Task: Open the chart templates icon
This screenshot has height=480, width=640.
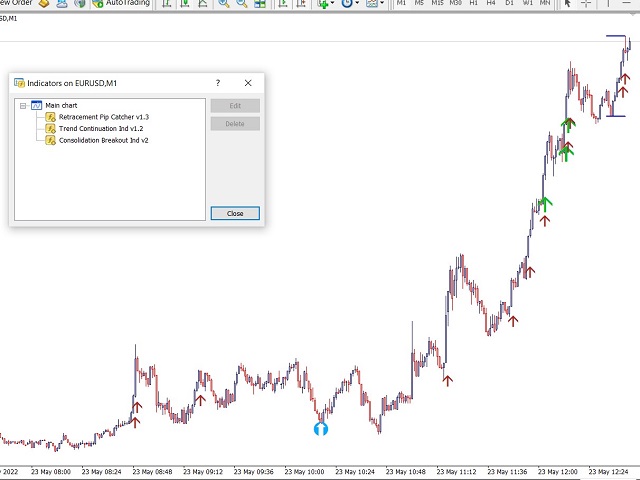Action: (372, 4)
